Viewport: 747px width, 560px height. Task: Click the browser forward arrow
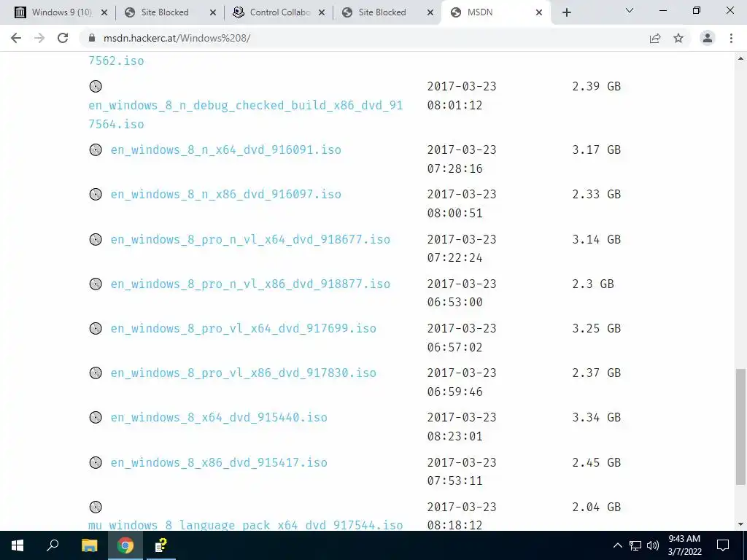click(39, 38)
